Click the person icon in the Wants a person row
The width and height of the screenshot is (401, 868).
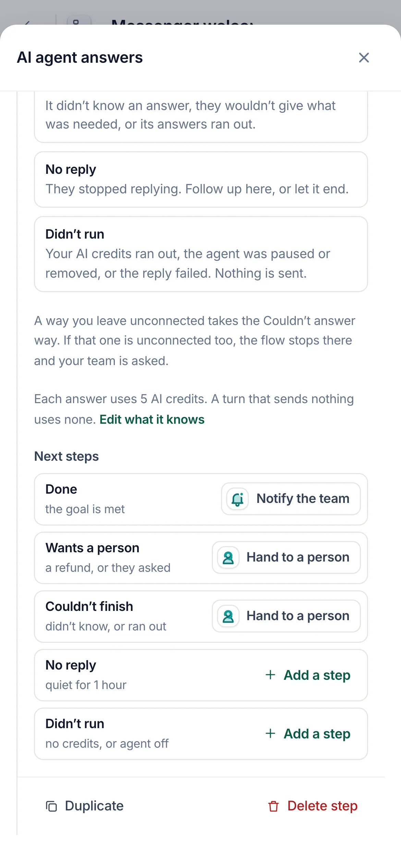pos(228,557)
